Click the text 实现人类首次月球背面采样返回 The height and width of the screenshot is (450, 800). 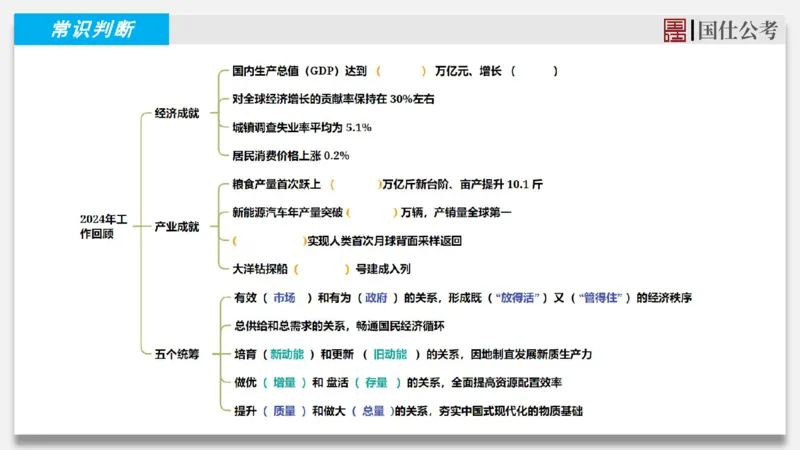click(x=384, y=241)
